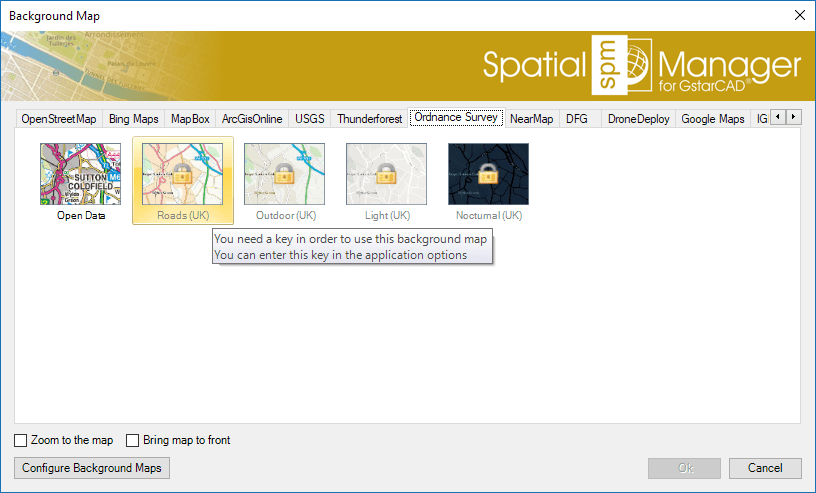Toggle Bring map to front checkbox
The height and width of the screenshot is (493, 816).
click(133, 440)
